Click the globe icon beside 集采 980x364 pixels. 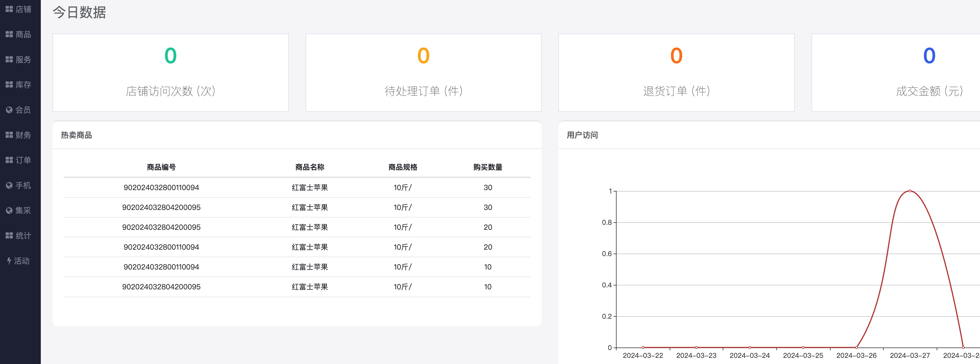[x=9, y=211]
